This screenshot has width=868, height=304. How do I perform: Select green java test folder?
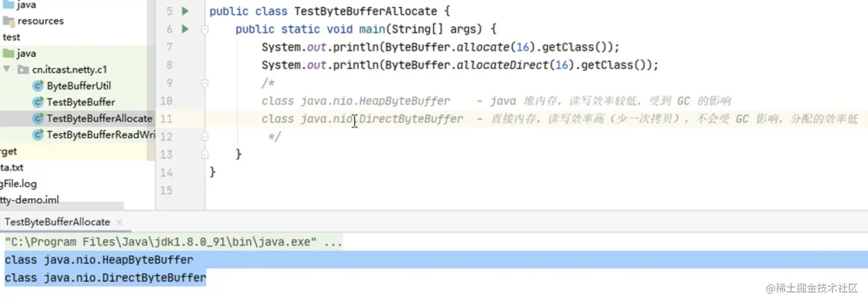coord(26,53)
